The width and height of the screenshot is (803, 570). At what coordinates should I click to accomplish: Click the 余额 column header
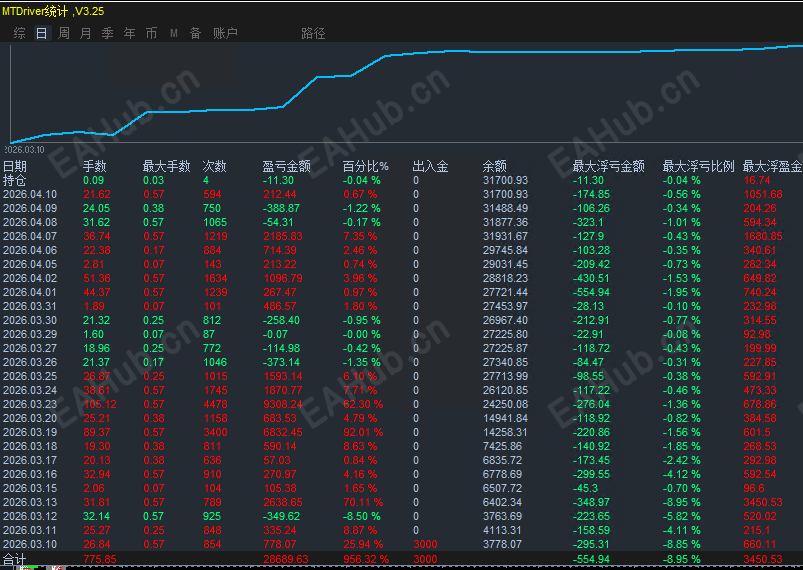click(x=495, y=166)
